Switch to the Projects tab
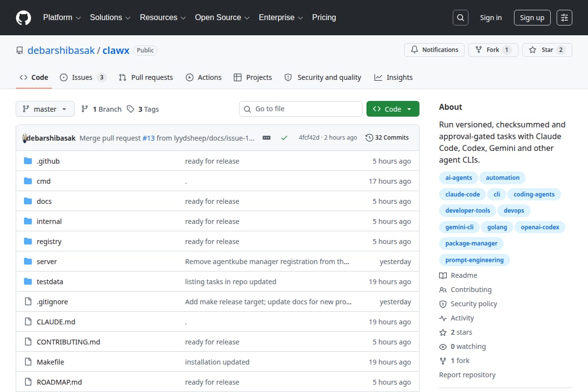The image size is (588, 392). coord(253,77)
